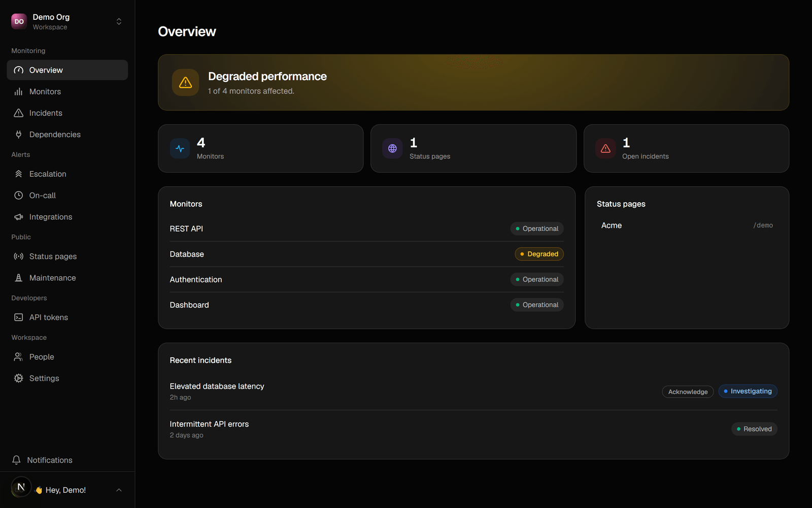The width and height of the screenshot is (812, 508).
Task: Click the Escalation chevrons icon
Action: [x=19, y=174]
